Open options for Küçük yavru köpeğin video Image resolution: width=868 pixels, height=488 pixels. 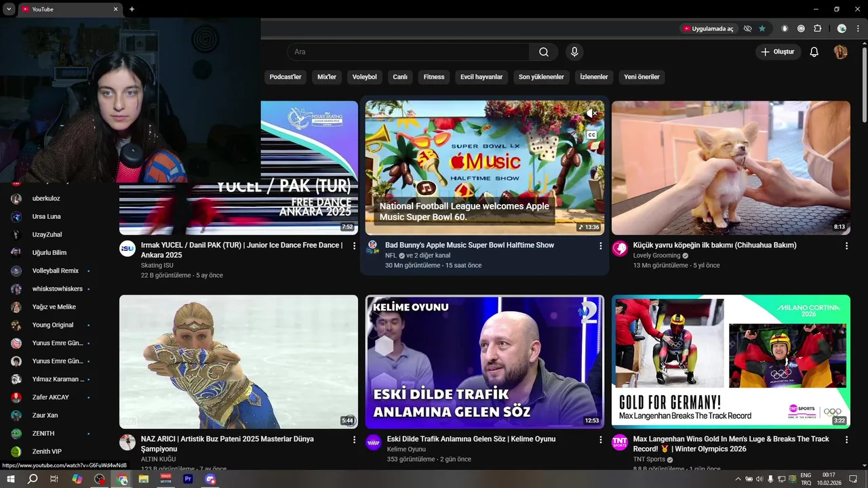(846, 246)
